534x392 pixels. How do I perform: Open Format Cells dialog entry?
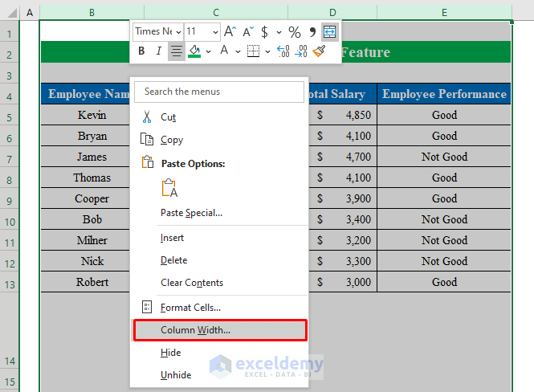pyautogui.click(x=219, y=308)
